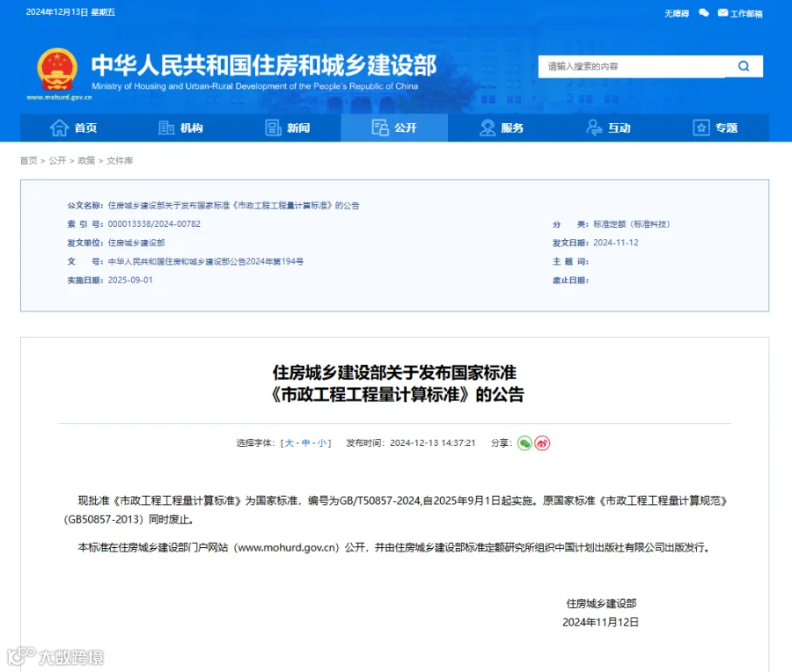Viewport: 792px width, 672px height.
Task: Click the 首页 house icon in navigation
Action: coord(59,128)
